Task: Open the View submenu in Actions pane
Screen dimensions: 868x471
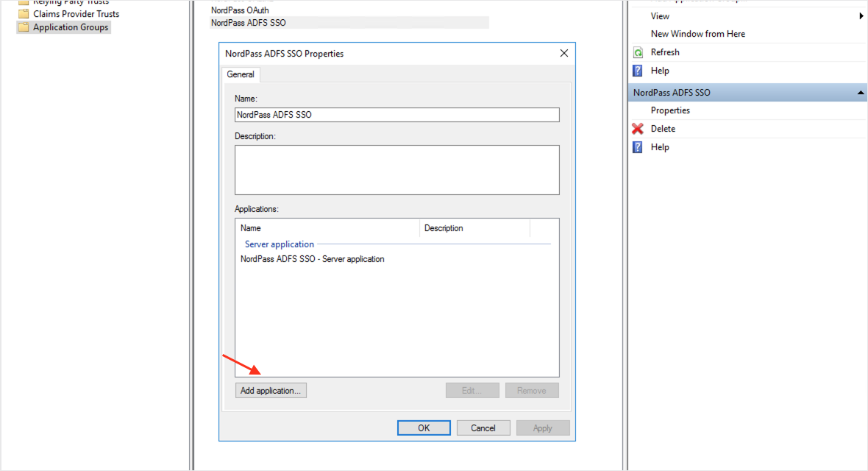Action: point(660,16)
